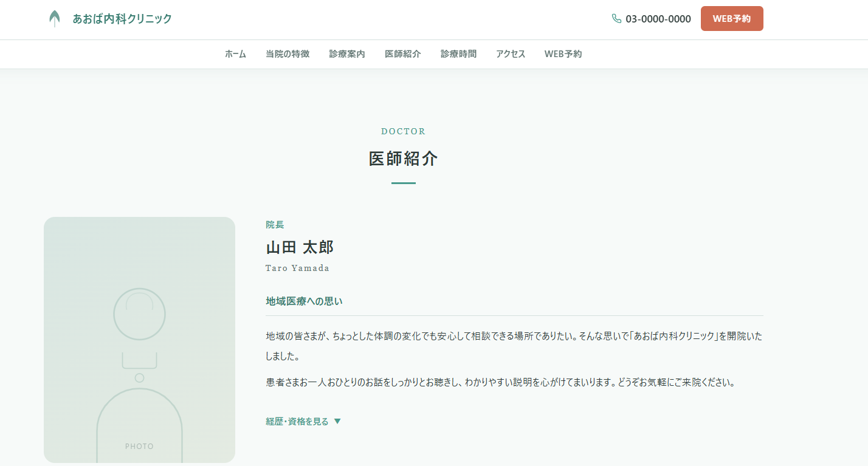Click WEB予約 in the navigation bar
The height and width of the screenshot is (466, 868).
563,54
